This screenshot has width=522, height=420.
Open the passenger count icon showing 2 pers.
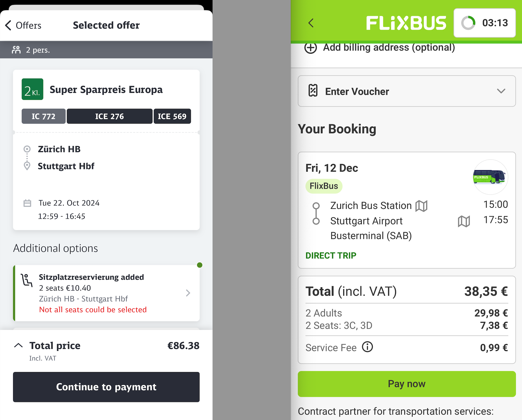pyautogui.click(x=16, y=49)
